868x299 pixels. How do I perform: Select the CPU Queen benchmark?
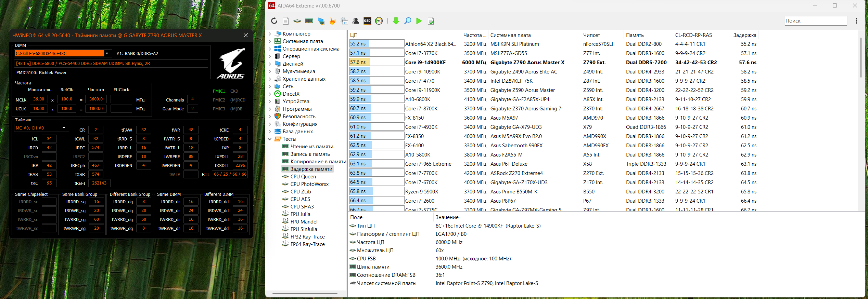pos(303,177)
